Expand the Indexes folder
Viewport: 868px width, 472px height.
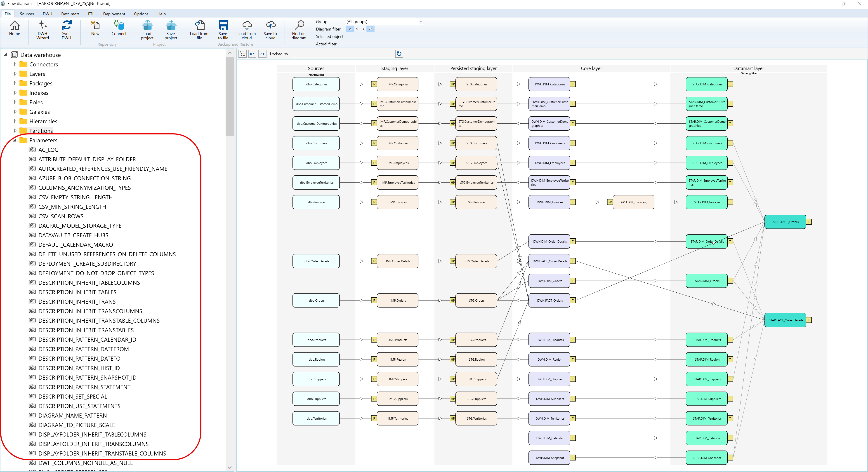(x=15, y=92)
